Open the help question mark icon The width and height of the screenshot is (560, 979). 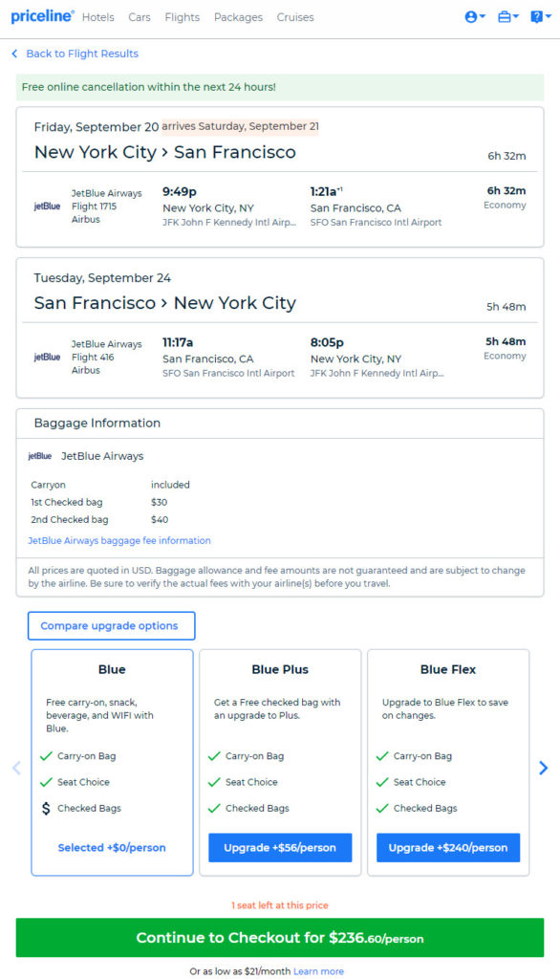click(540, 17)
